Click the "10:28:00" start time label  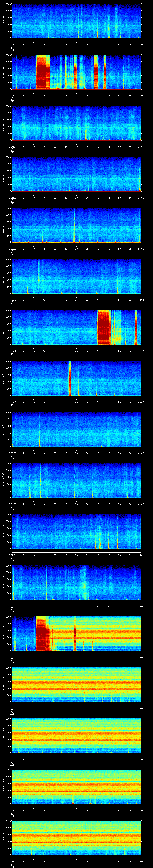12,351
